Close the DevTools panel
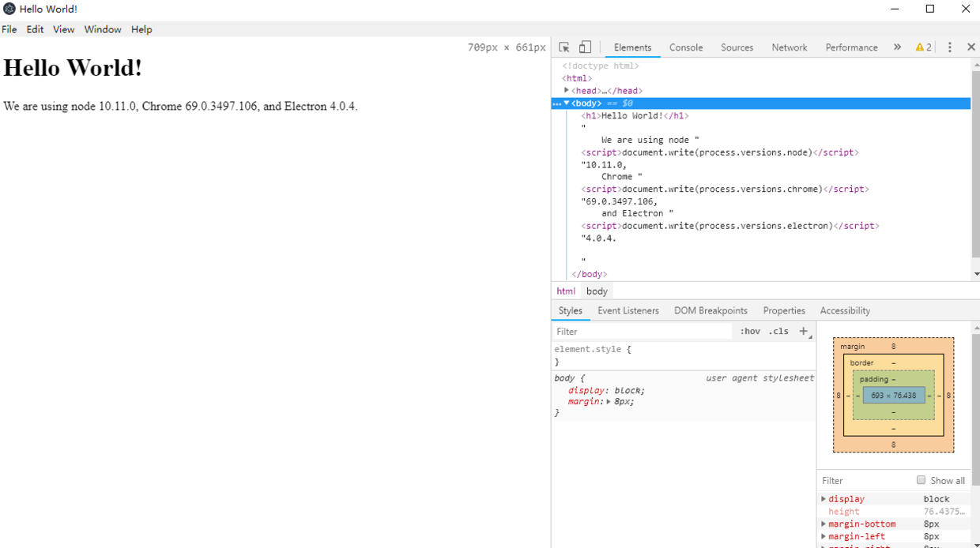 coord(971,47)
